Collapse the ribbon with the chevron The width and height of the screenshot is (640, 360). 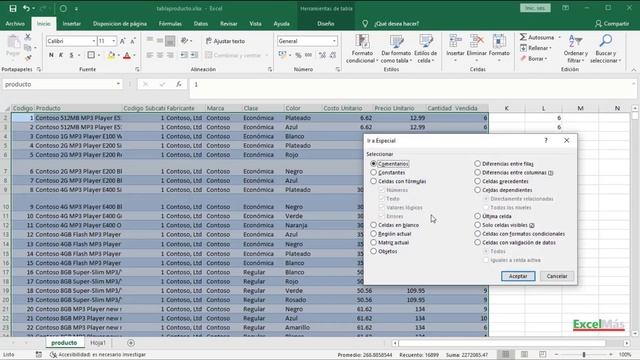pos(633,70)
